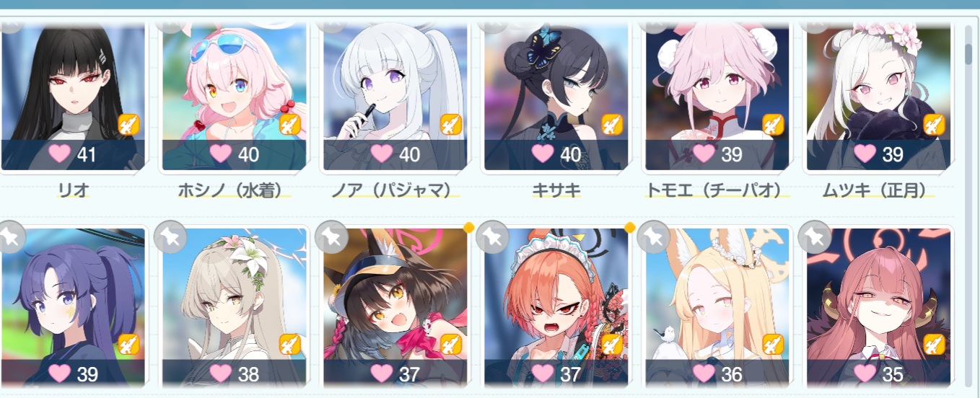Click sword badge on キサキ portrait

pyautogui.click(x=612, y=125)
